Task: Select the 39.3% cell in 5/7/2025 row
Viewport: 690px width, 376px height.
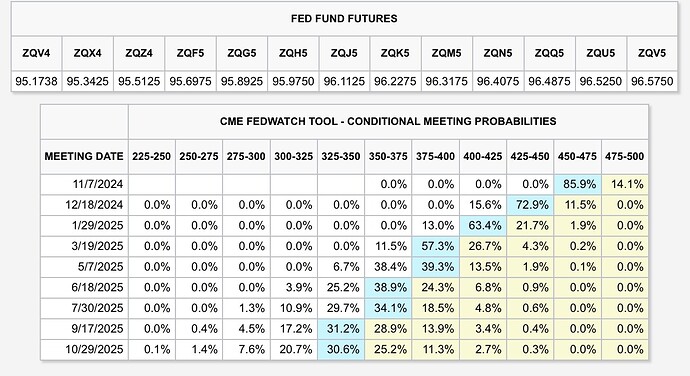Action: point(435,267)
